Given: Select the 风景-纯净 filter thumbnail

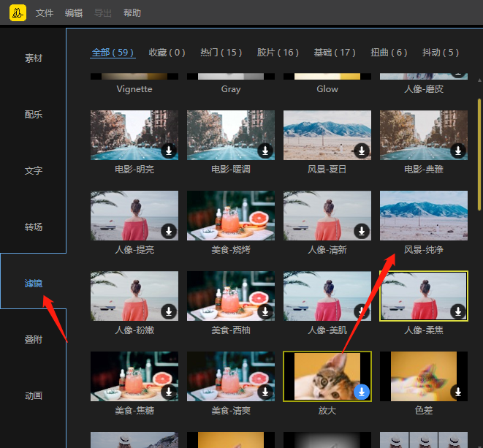Looking at the screenshot, I should (x=424, y=216).
